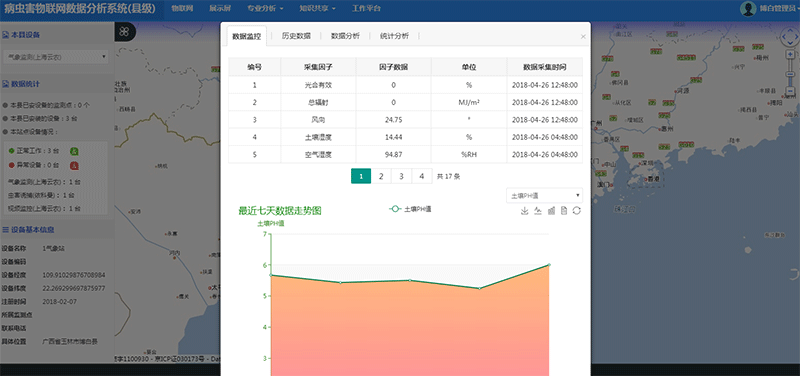Screen dimensions: 800x376
Task: Click the registration date 2018-02-07
Action: pyautogui.click(x=59, y=302)
